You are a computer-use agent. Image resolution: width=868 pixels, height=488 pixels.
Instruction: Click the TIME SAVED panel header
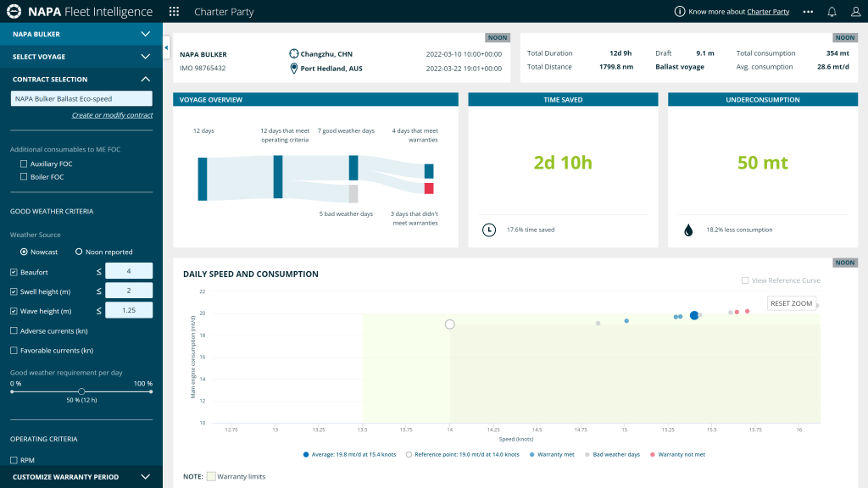click(x=563, y=100)
